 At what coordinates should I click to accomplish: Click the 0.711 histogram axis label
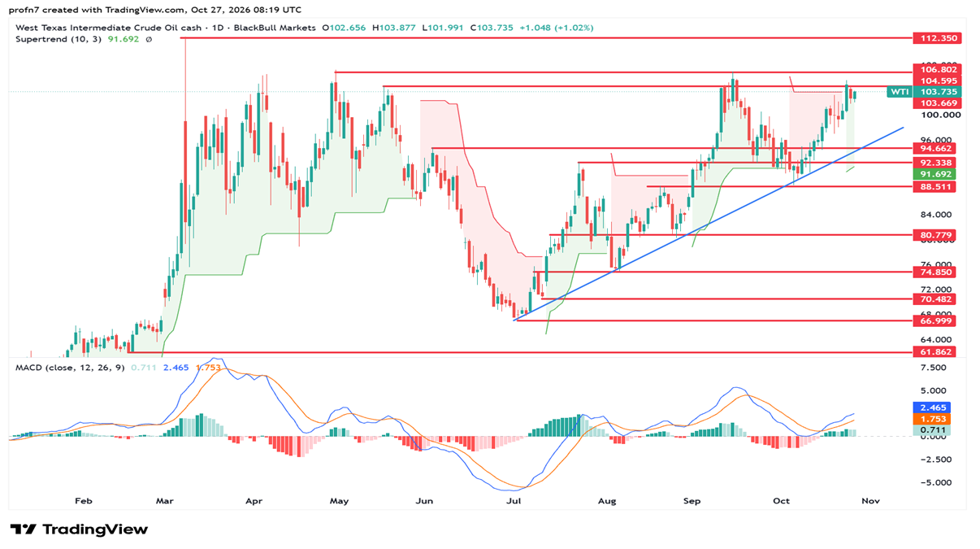pyautogui.click(x=930, y=430)
